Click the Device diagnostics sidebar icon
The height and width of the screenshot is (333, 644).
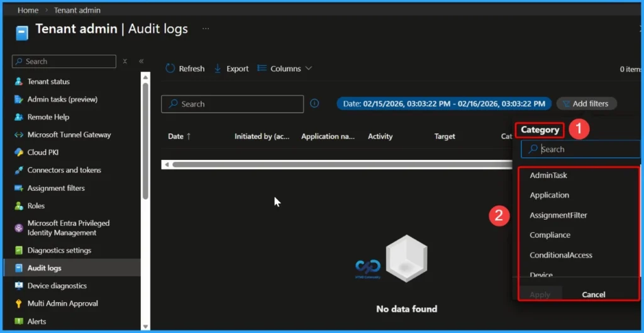pyautogui.click(x=18, y=286)
